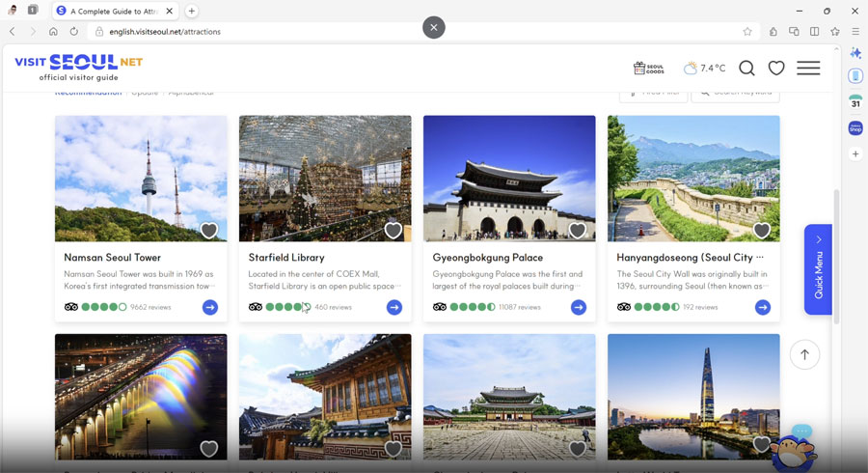Close the round overlay X button
Screen dimensions: 868x473
coord(433,27)
